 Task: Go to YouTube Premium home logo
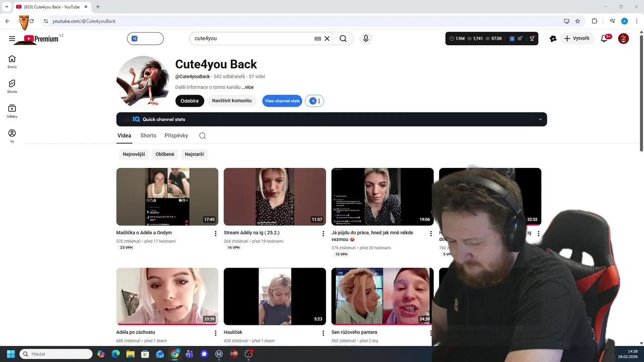[x=41, y=39]
